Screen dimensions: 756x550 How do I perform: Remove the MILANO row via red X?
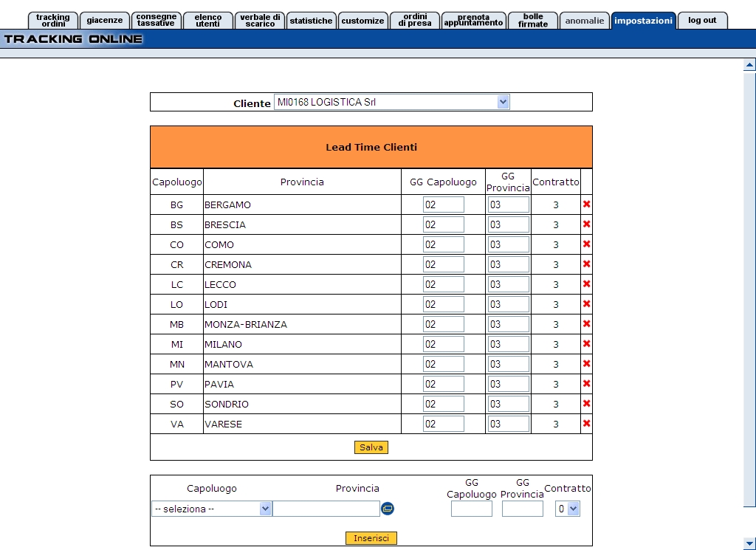point(586,344)
